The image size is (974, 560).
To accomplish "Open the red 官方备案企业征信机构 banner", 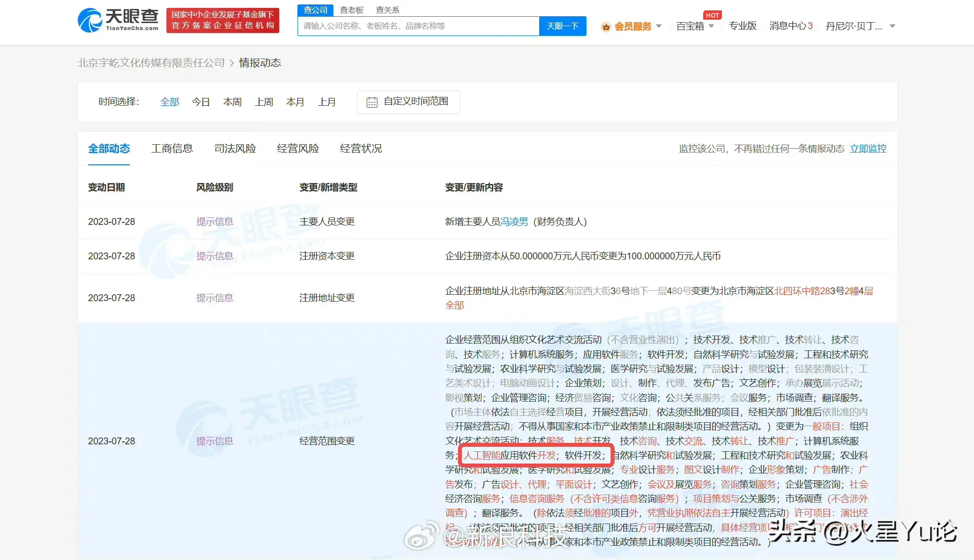I will point(223,20).
